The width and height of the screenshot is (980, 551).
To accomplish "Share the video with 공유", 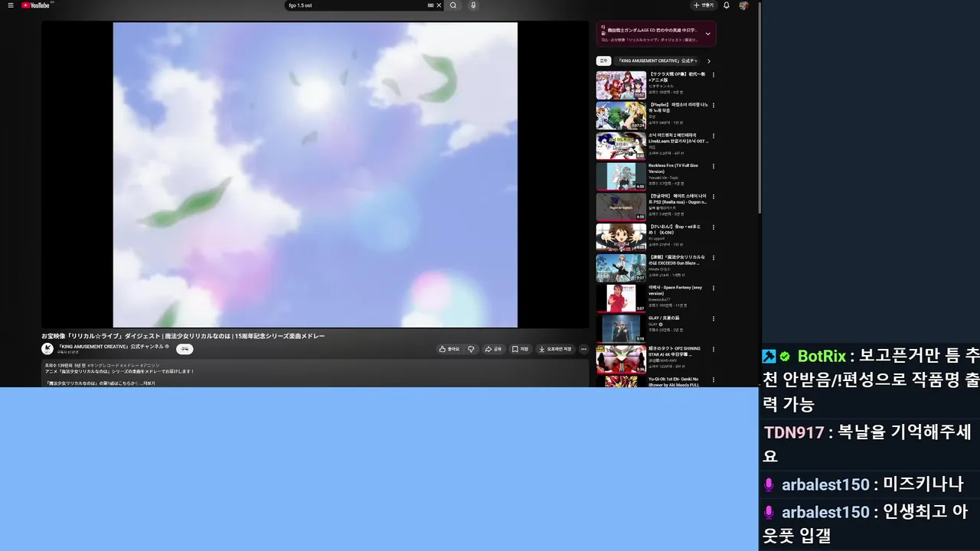I will [494, 349].
